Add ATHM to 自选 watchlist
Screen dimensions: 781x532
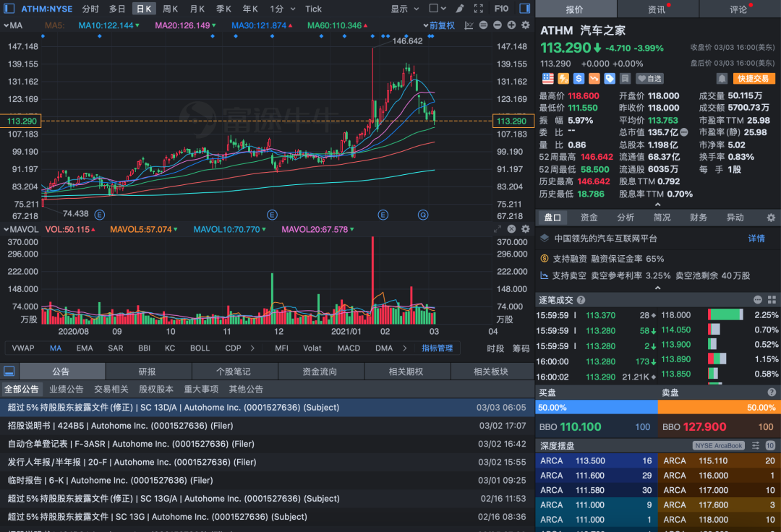click(x=650, y=79)
